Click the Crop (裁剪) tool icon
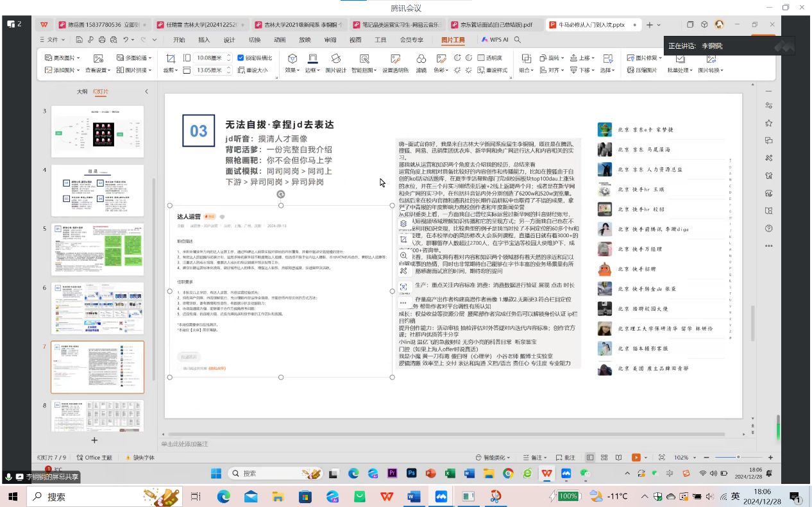Viewport: 812px width, 507px height. pyautogui.click(x=171, y=58)
